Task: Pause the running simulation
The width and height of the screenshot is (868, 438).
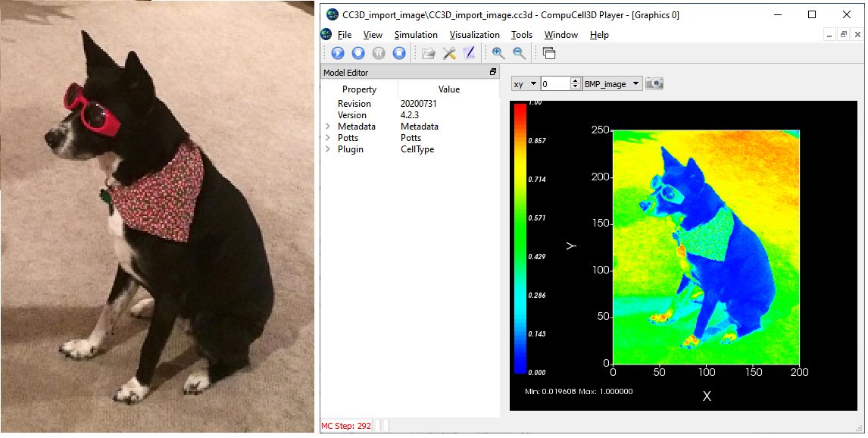Action: [x=379, y=53]
